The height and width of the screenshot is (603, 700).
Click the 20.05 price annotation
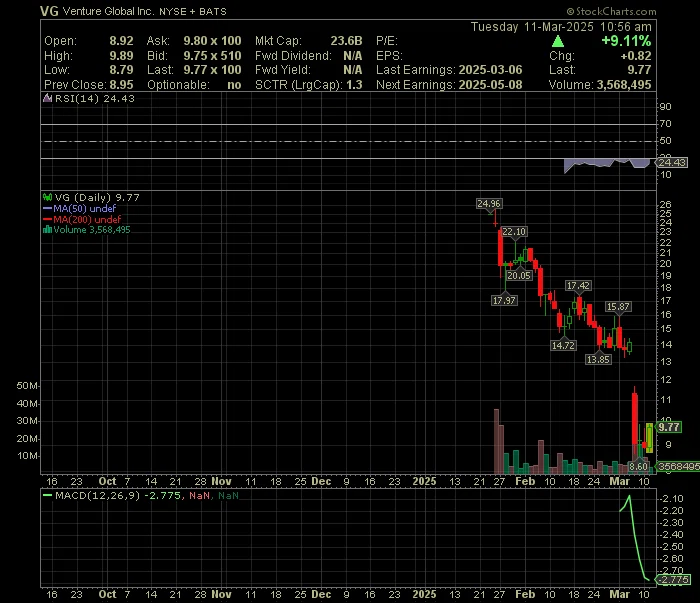519,275
